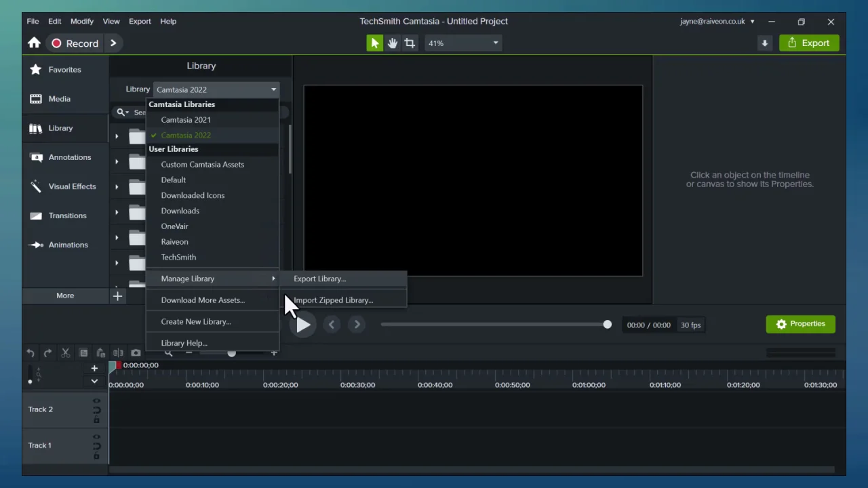The image size is (868, 488).
Task: Click the timeline zoom slider knob
Action: point(231,352)
